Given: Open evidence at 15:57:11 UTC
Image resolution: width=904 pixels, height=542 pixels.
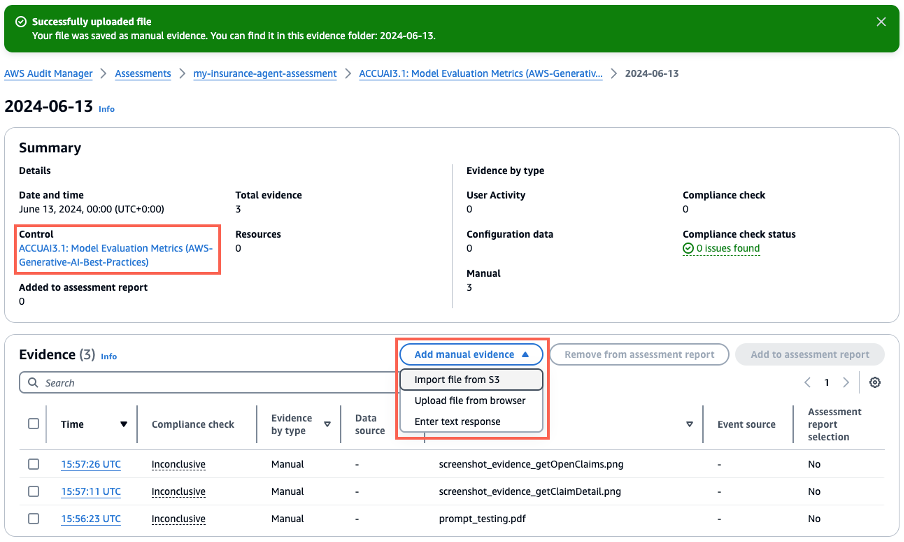Looking at the screenshot, I should point(91,491).
